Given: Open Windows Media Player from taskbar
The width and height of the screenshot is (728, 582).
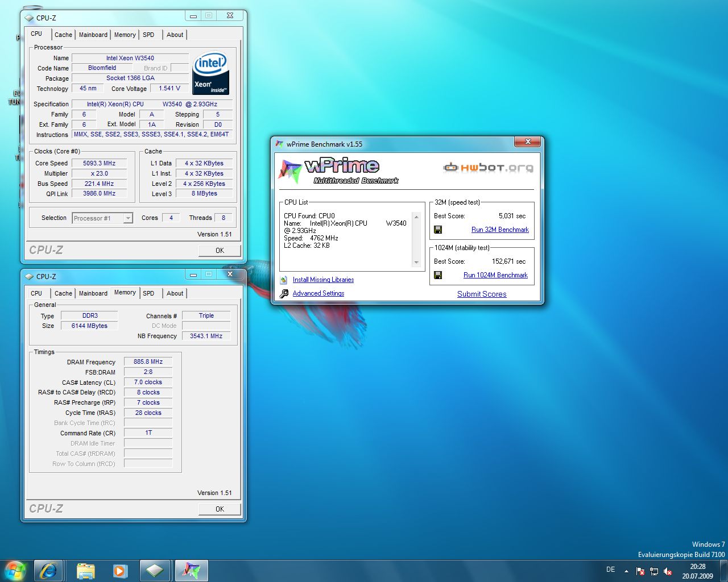Looking at the screenshot, I should coord(120,571).
